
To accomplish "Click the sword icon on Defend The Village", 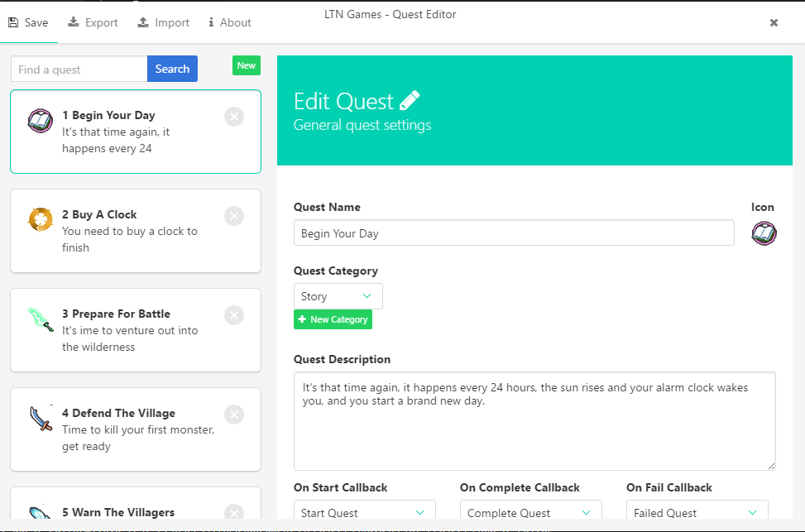I will pyautogui.click(x=41, y=419).
